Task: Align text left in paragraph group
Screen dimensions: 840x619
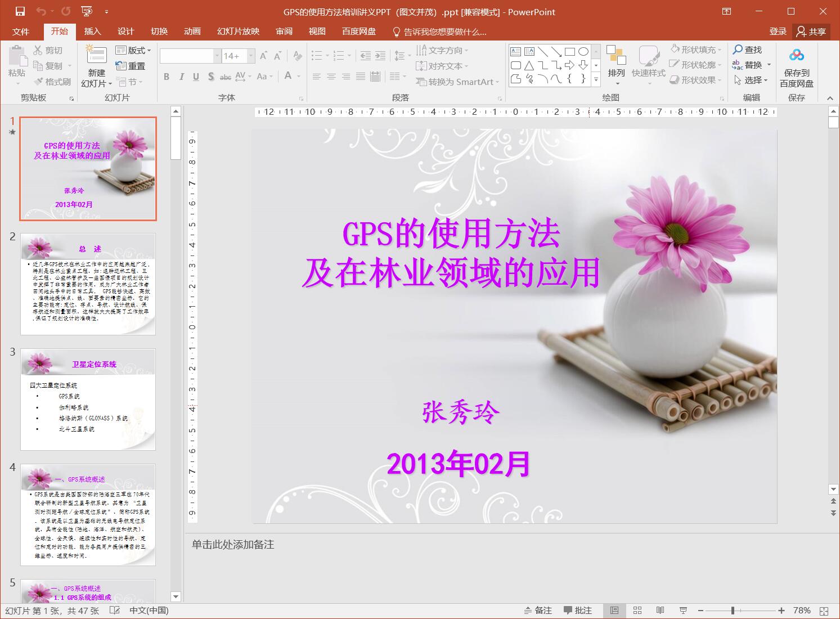Action: [x=317, y=77]
